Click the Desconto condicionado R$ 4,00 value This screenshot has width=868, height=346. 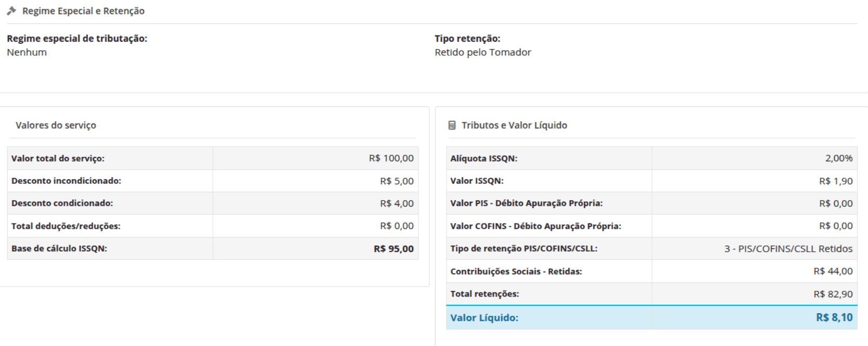[x=397, y=203]
